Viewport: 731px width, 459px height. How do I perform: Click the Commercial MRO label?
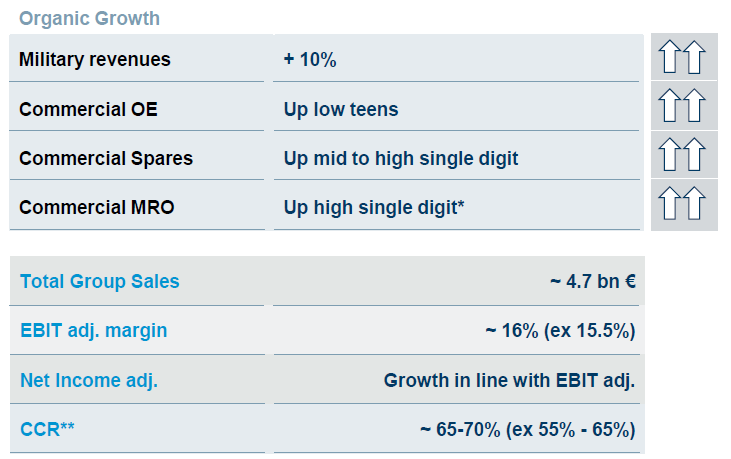(x=97, y=207)
